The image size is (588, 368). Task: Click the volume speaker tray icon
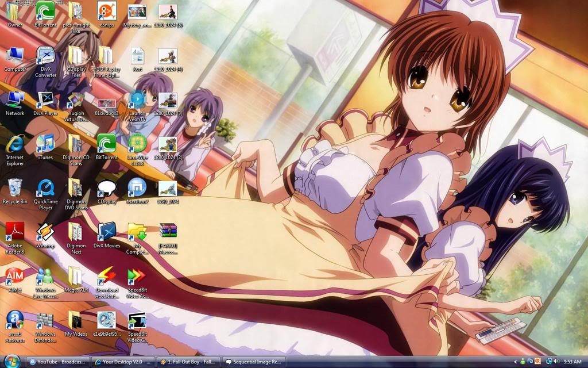coord(556,362)
